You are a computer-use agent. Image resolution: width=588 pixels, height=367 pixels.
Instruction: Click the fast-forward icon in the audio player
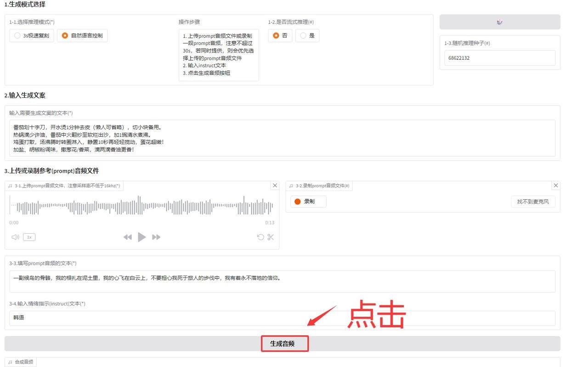point(156,237)
